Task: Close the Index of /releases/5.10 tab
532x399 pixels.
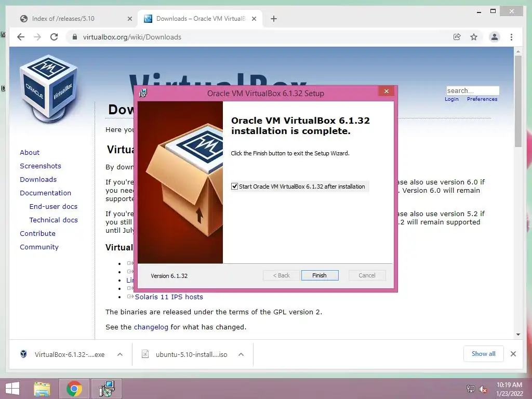Action: (129, 19)
